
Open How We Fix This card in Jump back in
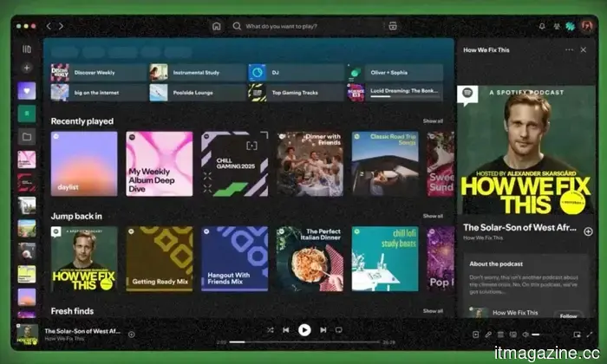click(x=84, y=259)
